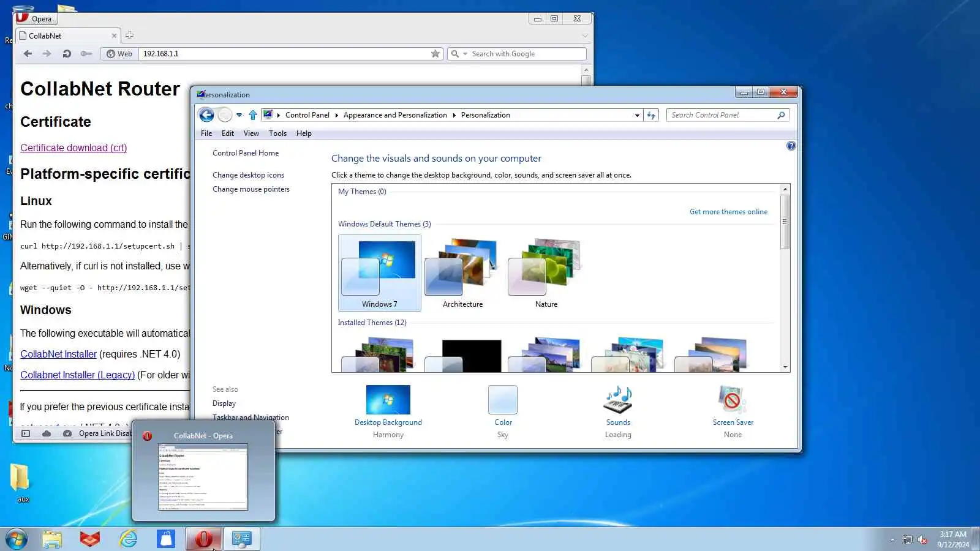Viewport: 980px width, 551px height.
Task: Open the Help menu
Action: tap(304, 133)
